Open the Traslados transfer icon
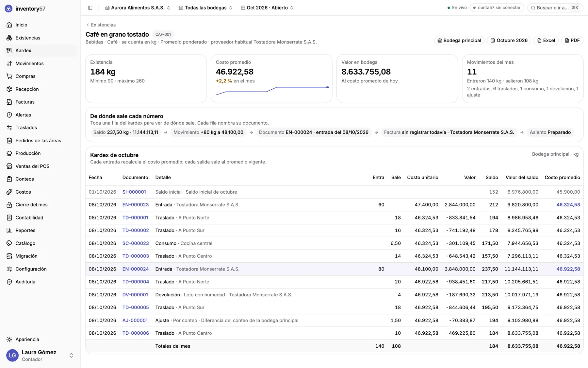 point(9,128)
